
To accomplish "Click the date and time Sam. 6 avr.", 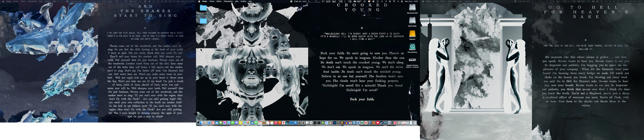I will (x=411, y=1).
